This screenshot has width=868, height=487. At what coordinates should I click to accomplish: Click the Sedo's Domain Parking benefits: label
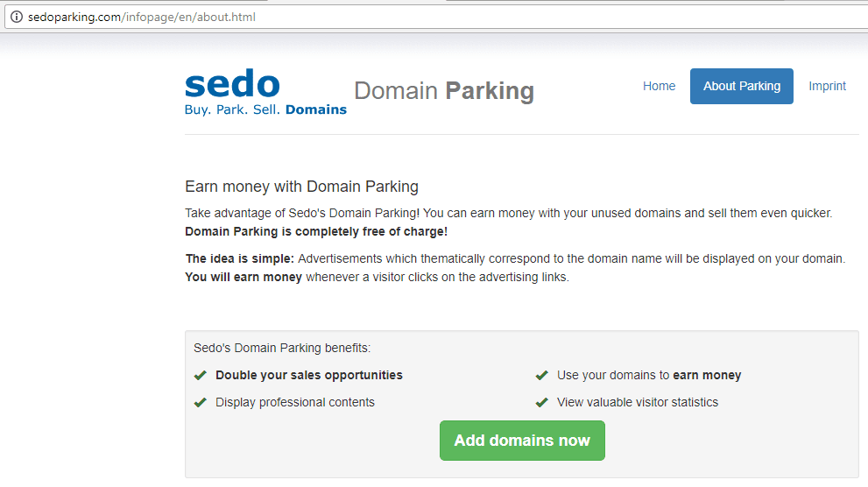click(x=282, y=348)
